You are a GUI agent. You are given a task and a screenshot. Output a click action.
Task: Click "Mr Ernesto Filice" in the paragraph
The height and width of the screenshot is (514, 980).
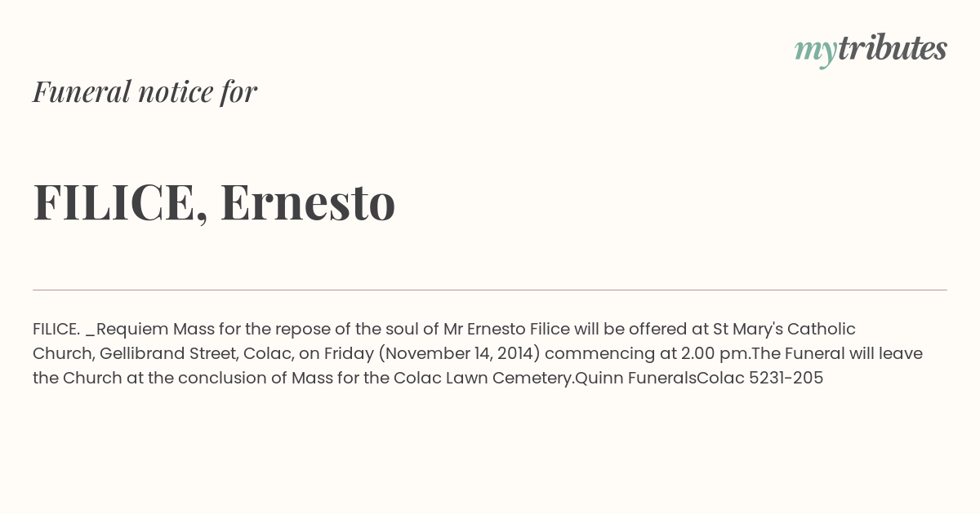[x=506, y=329]
